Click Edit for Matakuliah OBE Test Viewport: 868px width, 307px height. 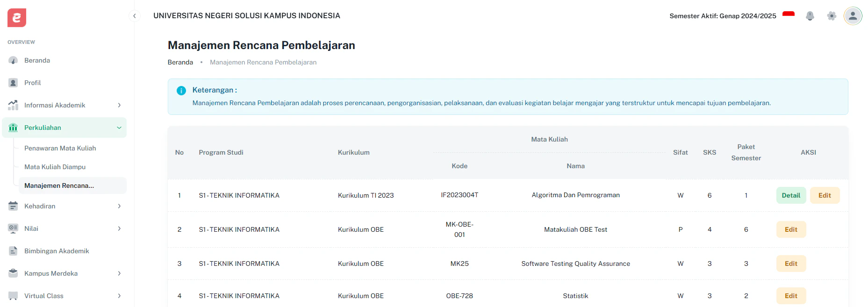point(791,229)
